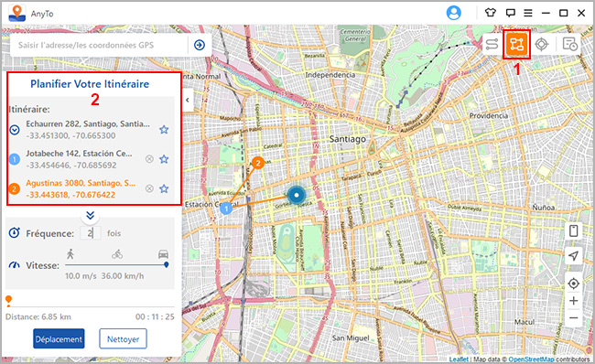
Task: Click the paper-plane navigation arrow icon
Action: (x=573, y=255)
